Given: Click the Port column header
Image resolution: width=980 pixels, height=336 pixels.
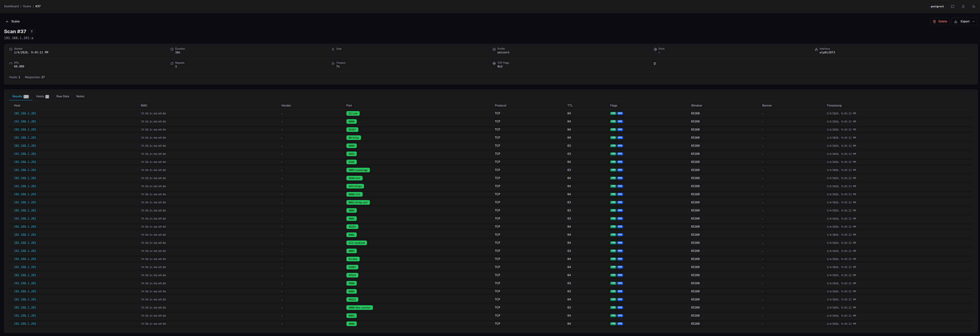Looking at the screenshot, I should (x=349, y=106).
